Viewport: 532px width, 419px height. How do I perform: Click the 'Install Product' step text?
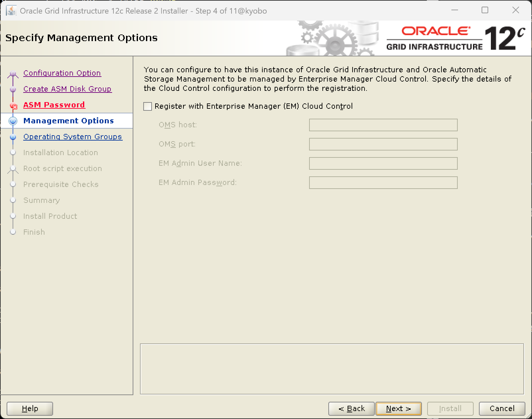(x=50, y=216)
